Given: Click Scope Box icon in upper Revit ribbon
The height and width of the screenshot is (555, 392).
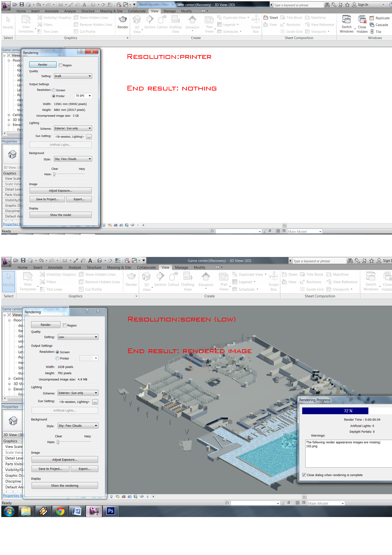Looking at the screenshot, I should click(x=255, y=20).
